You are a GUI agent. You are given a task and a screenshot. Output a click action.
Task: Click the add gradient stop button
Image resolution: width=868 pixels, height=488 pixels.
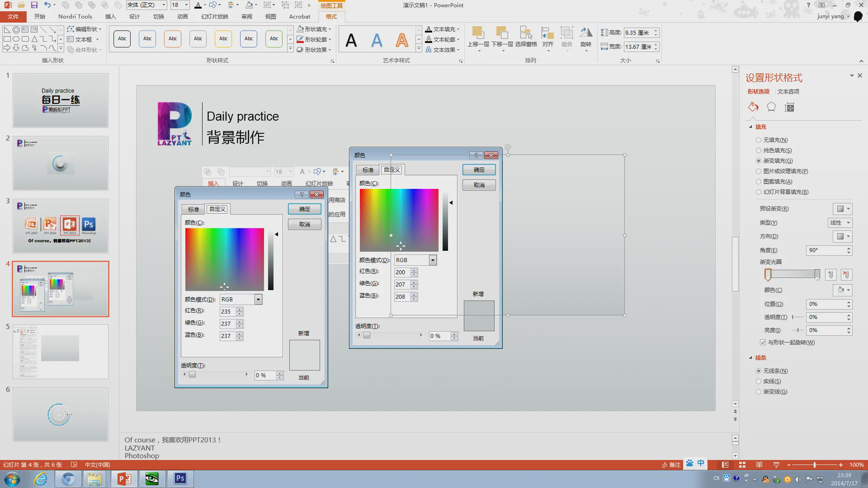[830, 274]
